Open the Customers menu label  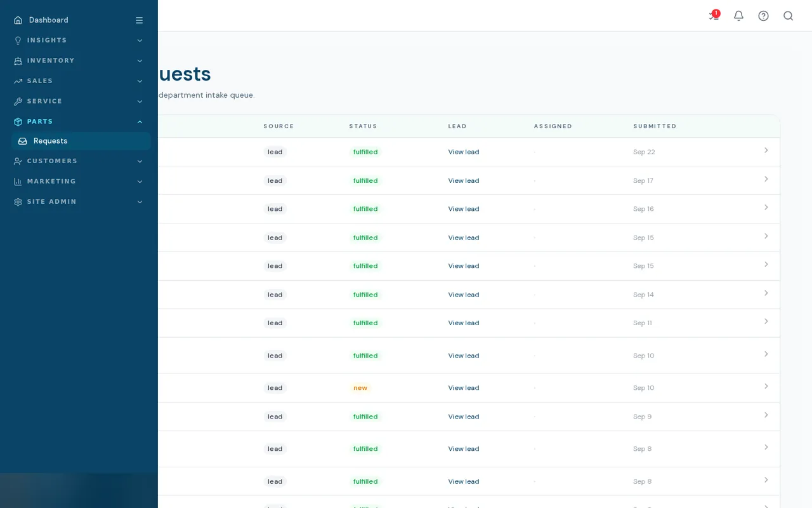[x=52, y=161]
